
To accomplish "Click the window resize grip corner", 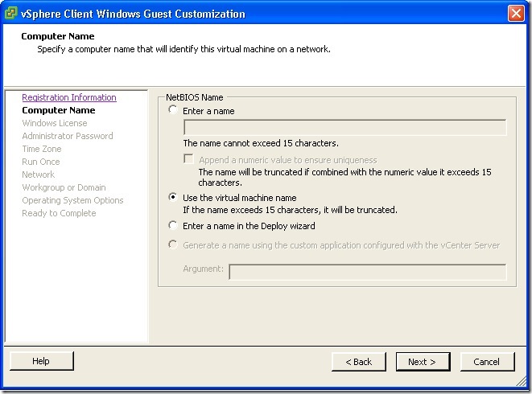I will [522, 381].
